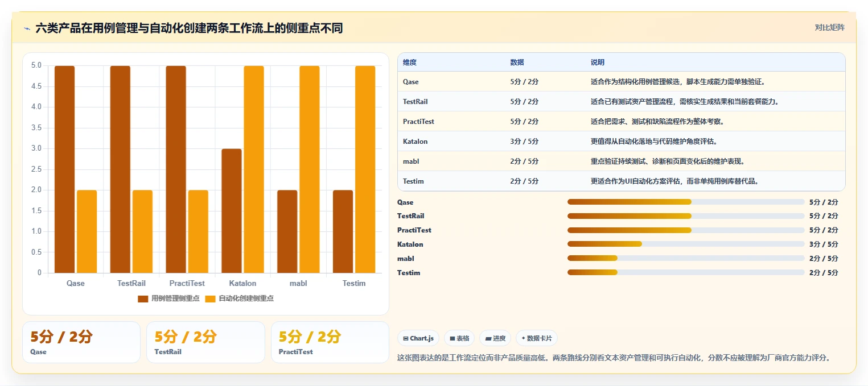This screenshot has width=868, height=386.
Task: Click TestRail's brown bar in the chart
Action: point(120,169)
